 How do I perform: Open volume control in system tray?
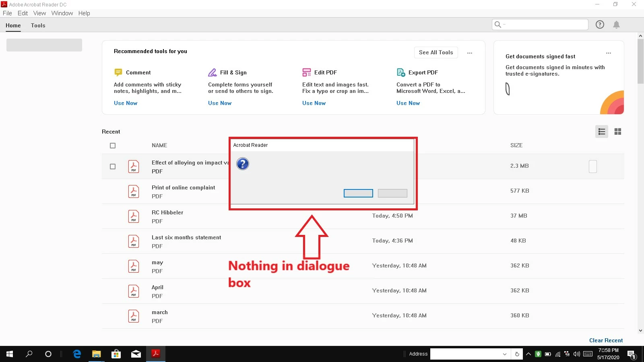click(x=576, y=354)
